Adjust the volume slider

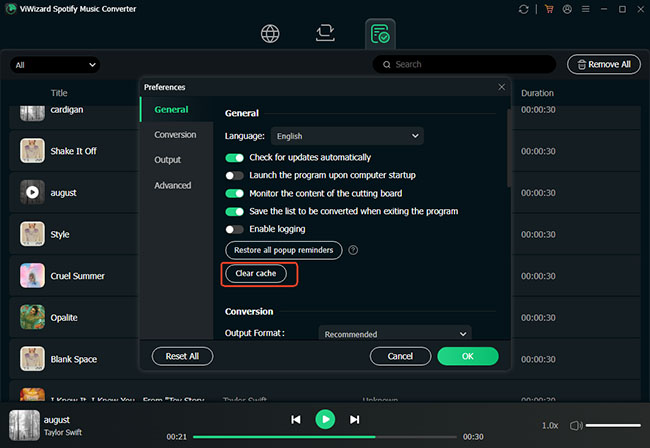(x=613, y=426)
